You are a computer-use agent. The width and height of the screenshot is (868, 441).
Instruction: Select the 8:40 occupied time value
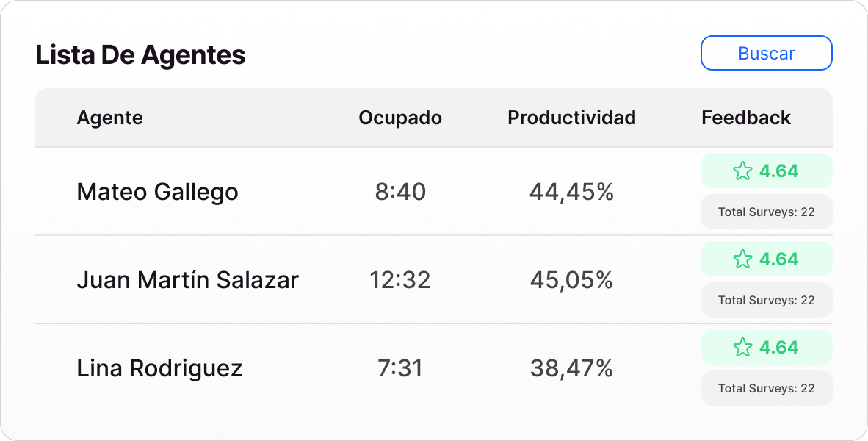400,192
